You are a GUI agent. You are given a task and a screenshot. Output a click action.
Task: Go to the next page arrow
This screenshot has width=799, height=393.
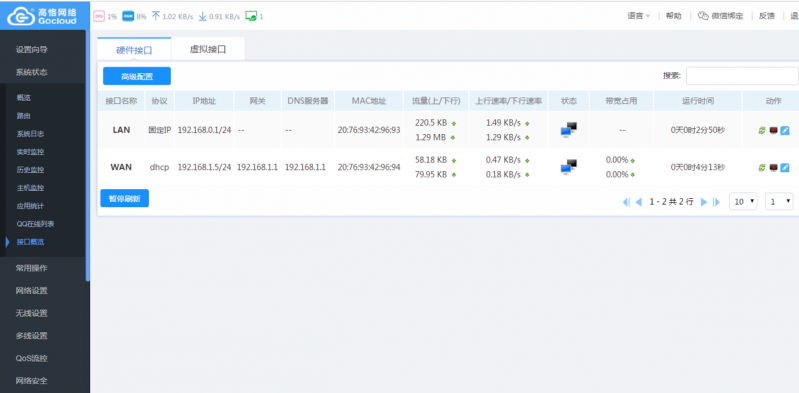[x=704, y=202]
